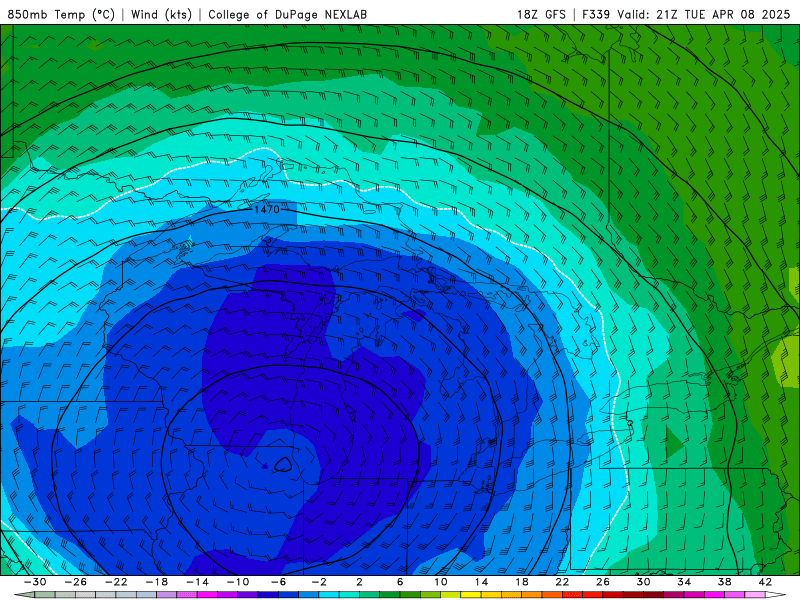Click the '42' color scale label
This screenshot has width=800, height=600.
765,582
